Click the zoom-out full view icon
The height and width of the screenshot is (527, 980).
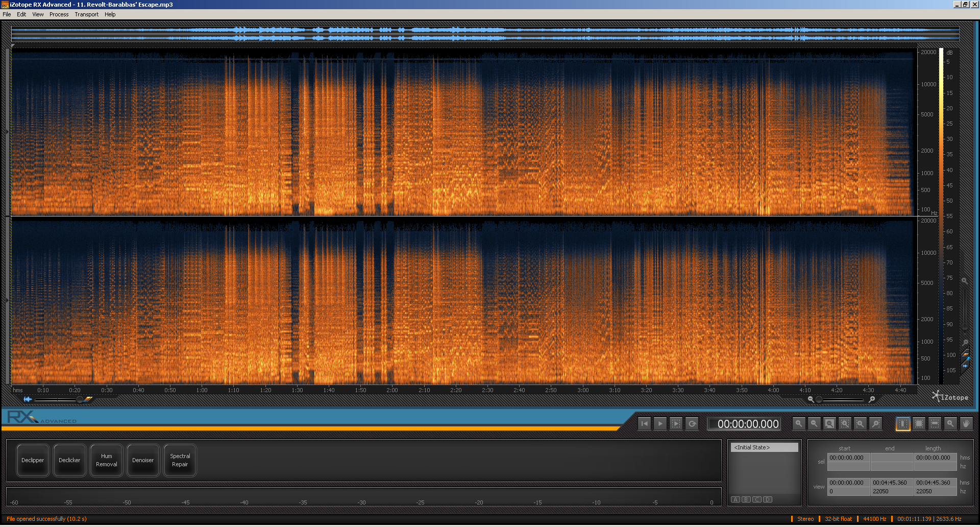[830, 423]
